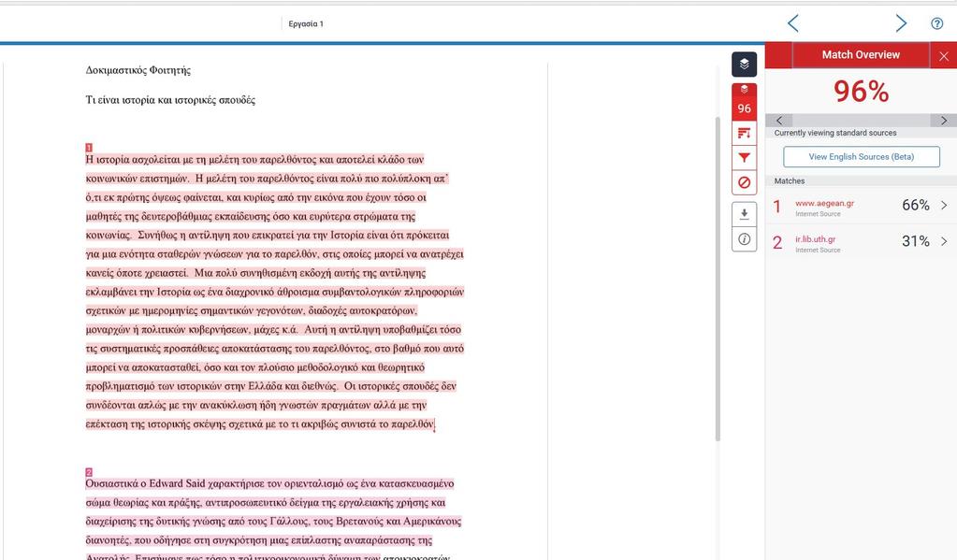The image size is (957, 560).
Task: Close the Match Overview panel
Action: pos(944,55)
